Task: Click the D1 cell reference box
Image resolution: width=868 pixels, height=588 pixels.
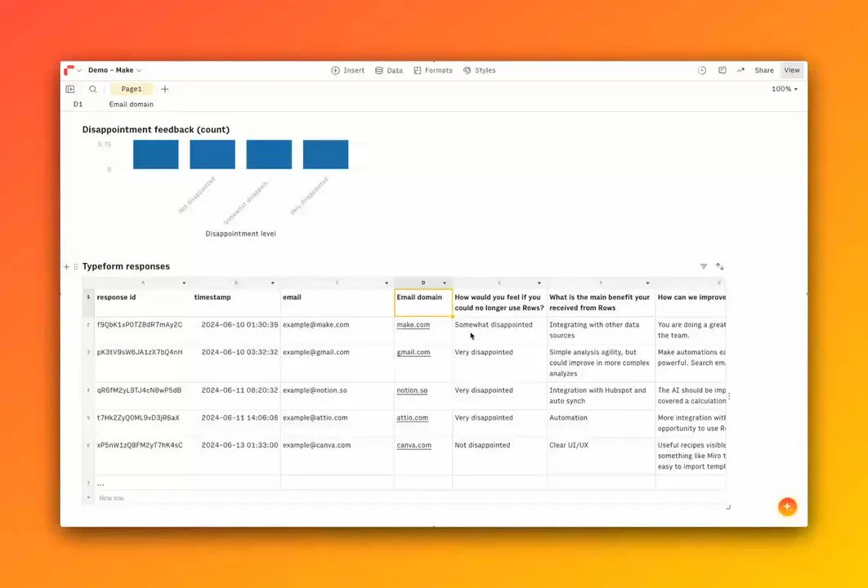Action: tap(78, 104)
